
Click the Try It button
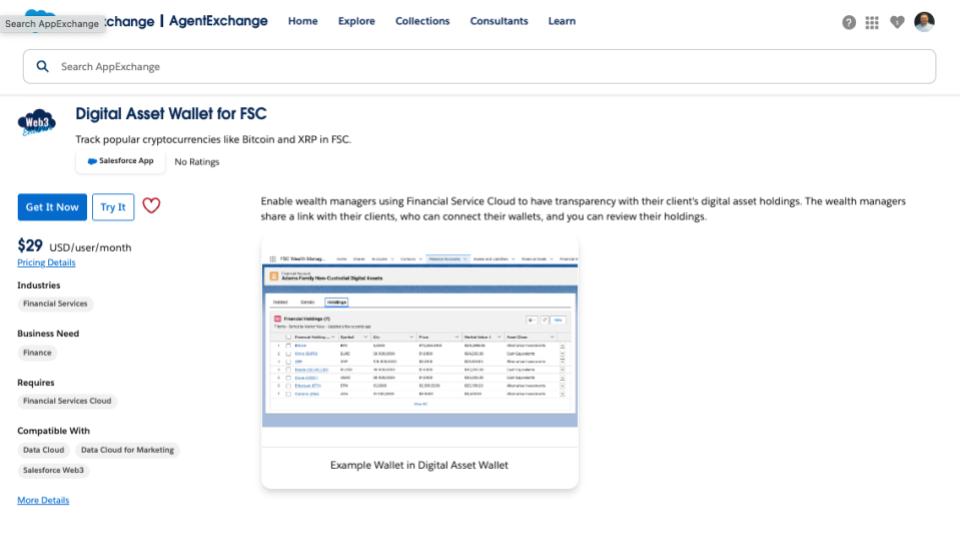[x=113, y=207]
